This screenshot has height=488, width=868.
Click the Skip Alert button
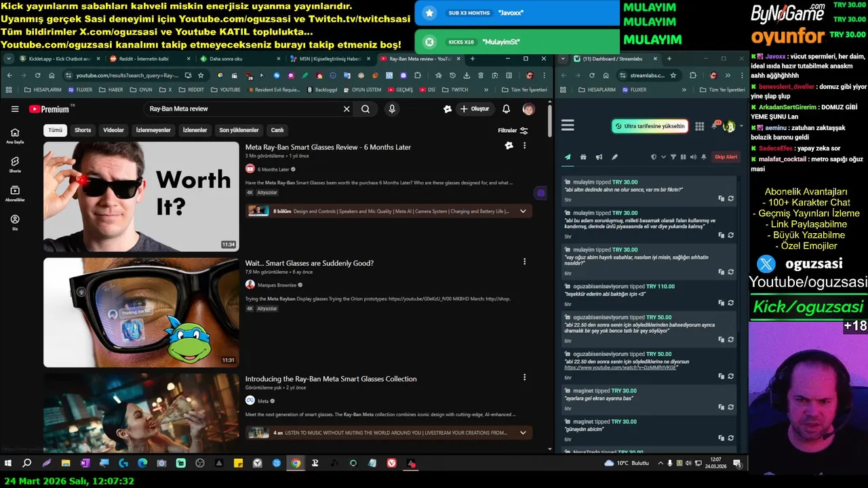click(726, 157)
